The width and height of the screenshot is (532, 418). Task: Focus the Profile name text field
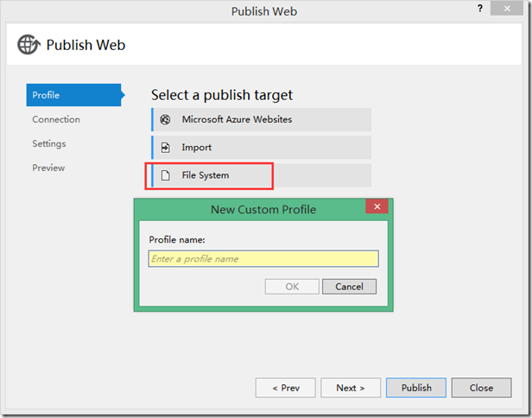(x=263, y=258)
